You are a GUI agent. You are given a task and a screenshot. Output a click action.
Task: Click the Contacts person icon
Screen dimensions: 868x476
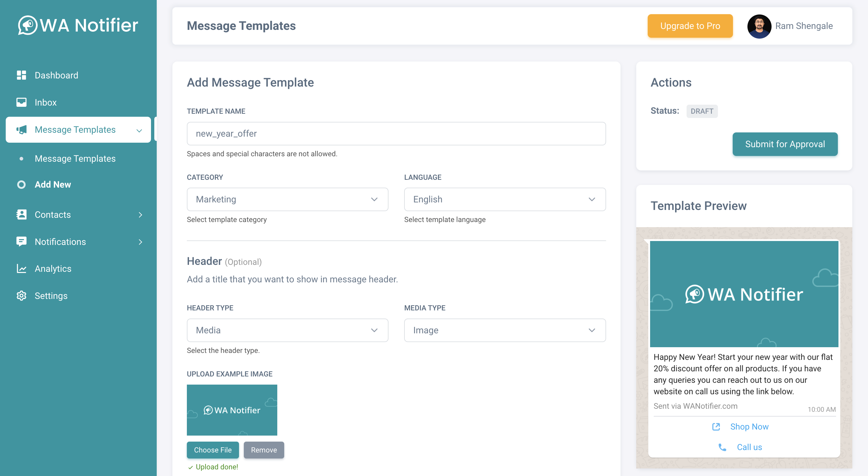[21, 214]
